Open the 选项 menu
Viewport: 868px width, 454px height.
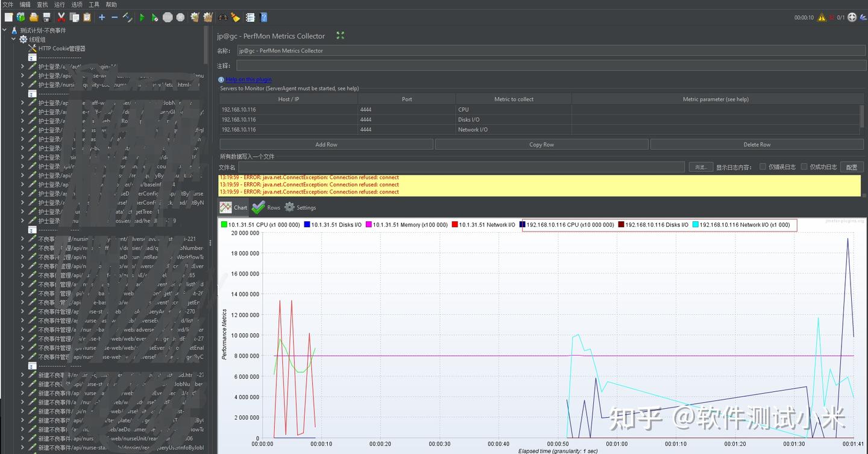point(77,4)
